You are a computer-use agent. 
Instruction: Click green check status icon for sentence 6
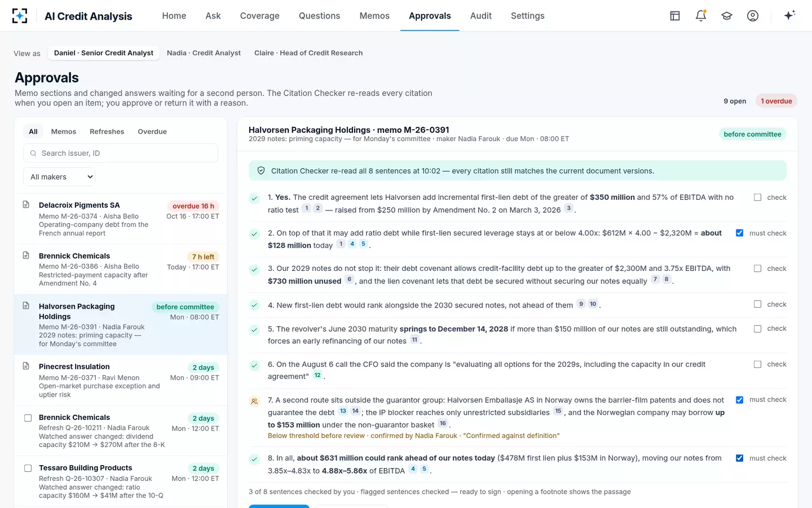tap(254, 365)
